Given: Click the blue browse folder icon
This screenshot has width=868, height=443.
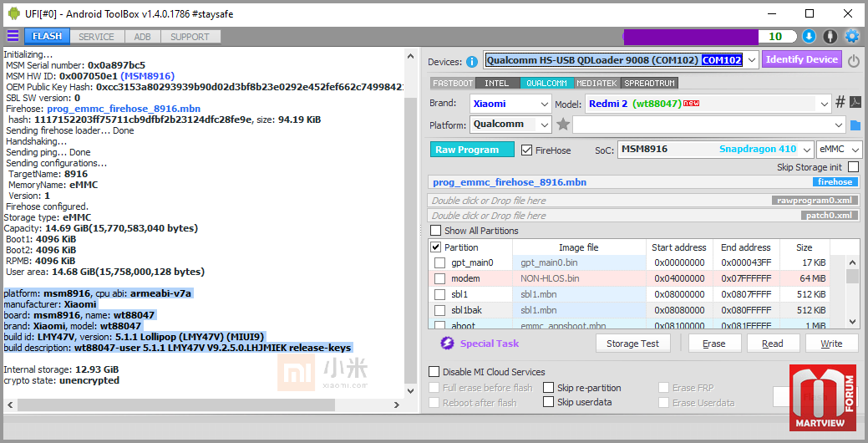Looking at the screenshot, I should (855, 125).
